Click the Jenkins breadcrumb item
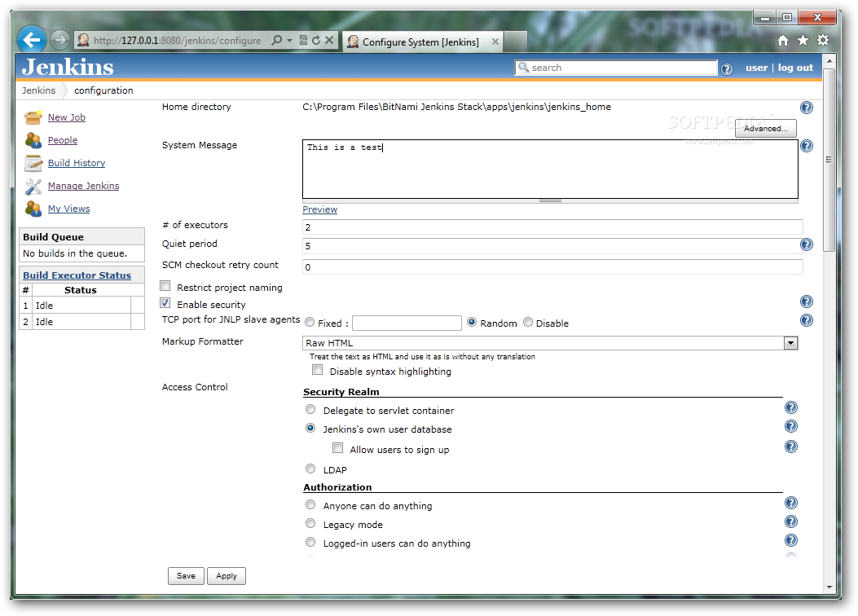858x616 pixels. pyautogui.click(x=38, y=90)
